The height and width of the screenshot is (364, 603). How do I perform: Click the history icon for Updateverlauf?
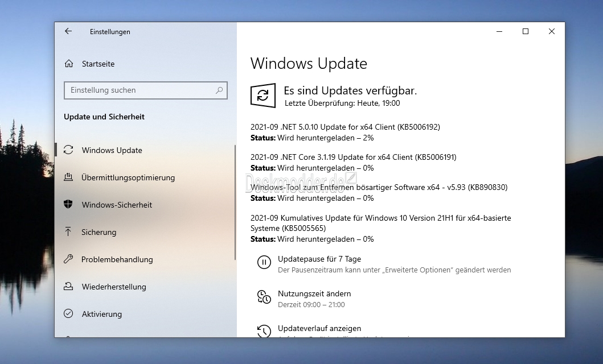point(264,331)
